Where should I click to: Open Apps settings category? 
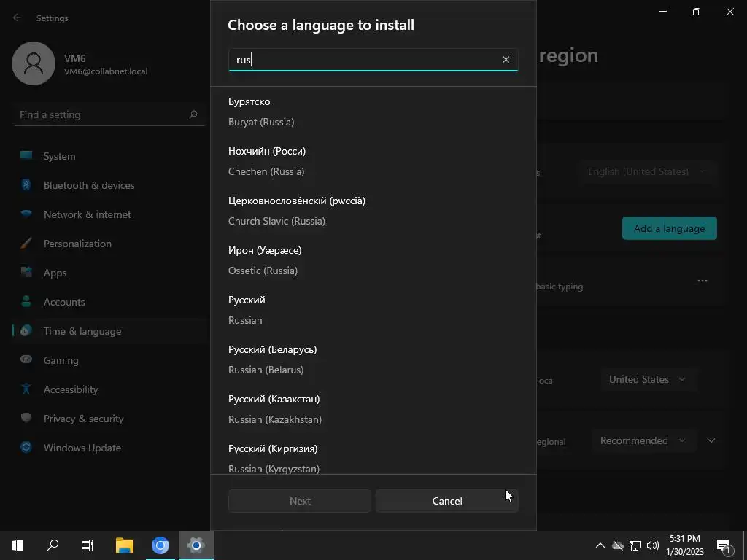pyautogui.click(x=109, y=273)
